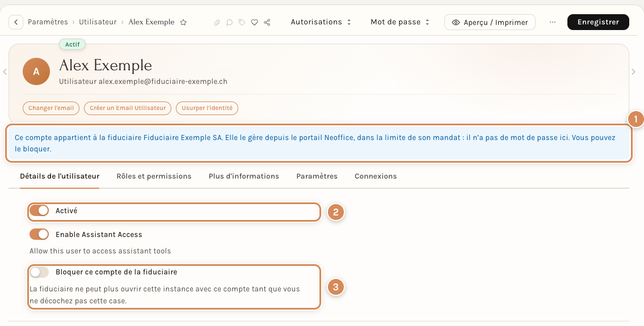Click 'Allow this user to access assistant tools'

pyautogui.click(x=100, y=251)
